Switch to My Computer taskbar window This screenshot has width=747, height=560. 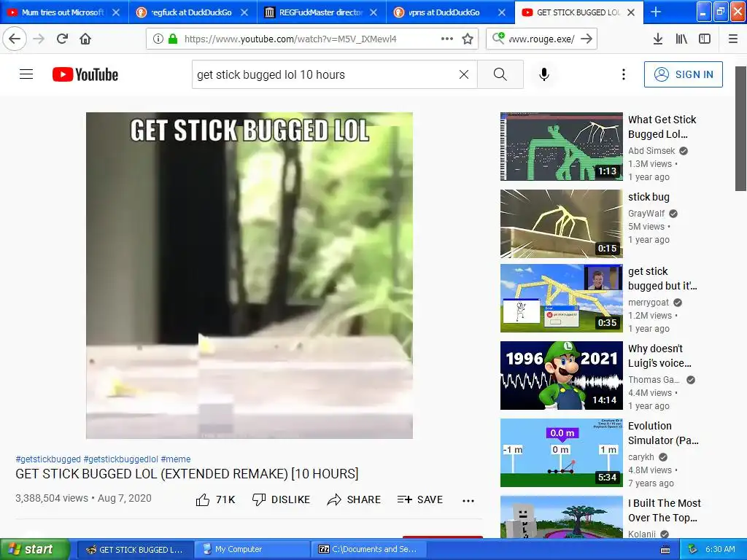(251, 550)
